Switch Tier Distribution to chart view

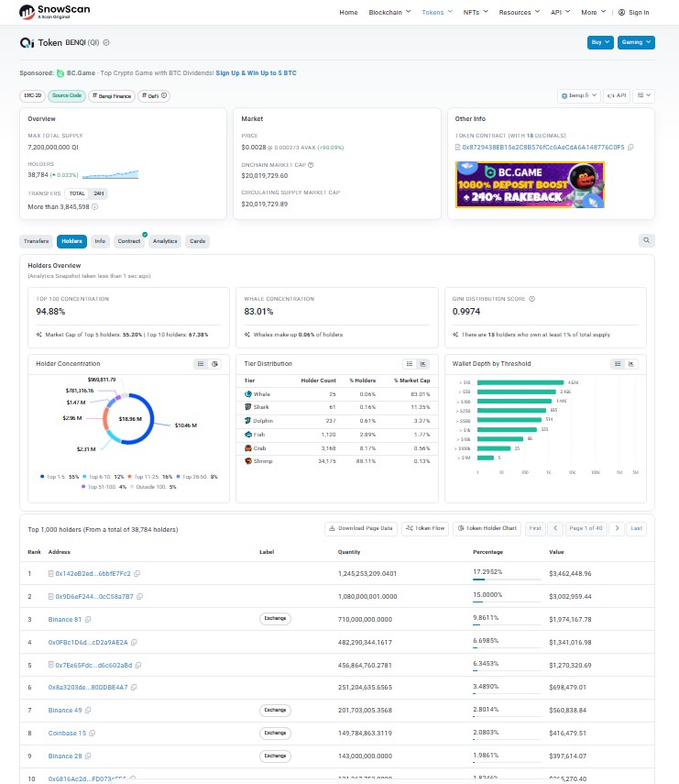[423, 364]
